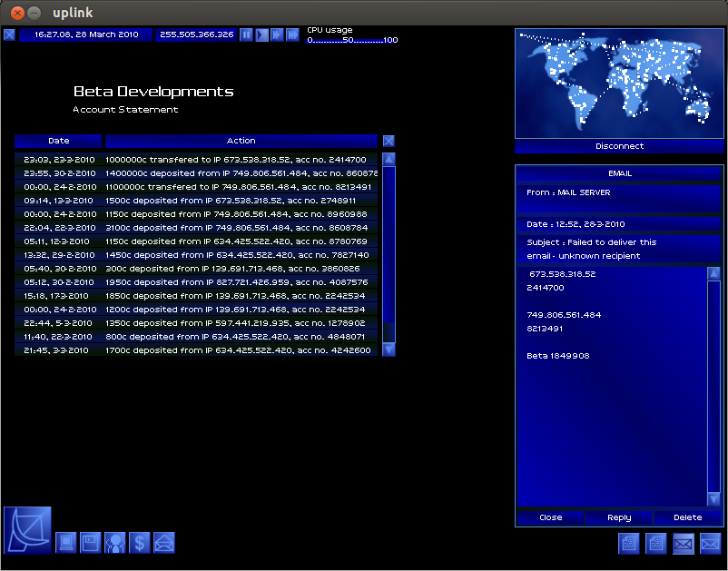
Task: Open the last email envelope icon at bottom right
Action: (x=711, y=544)
